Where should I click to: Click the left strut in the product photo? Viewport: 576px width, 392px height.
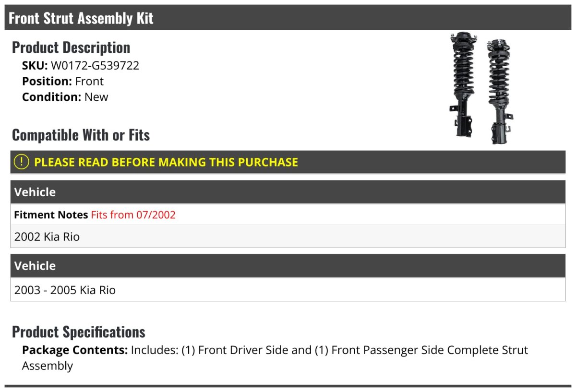pyautogui.click(x=462, y=84)
